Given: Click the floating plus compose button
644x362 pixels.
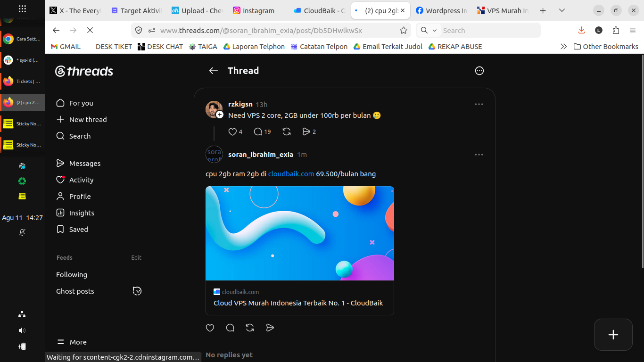Looking at the screenshot, I should click(x=613, y=335).
